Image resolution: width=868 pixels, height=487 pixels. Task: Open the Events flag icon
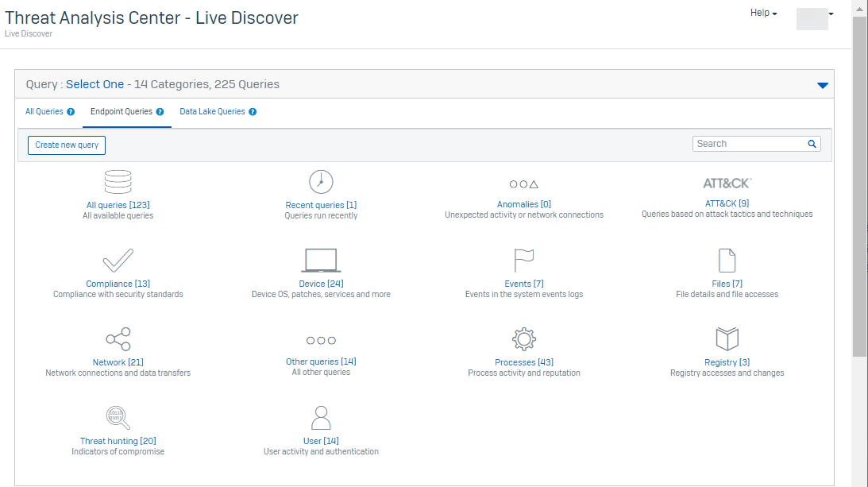[524, 261]
